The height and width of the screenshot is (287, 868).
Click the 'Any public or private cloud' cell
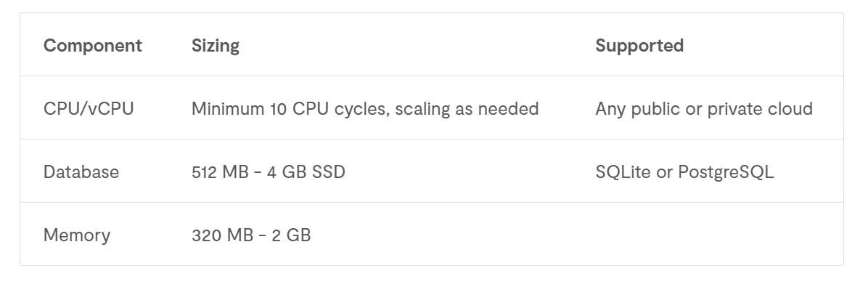(703, 108)
